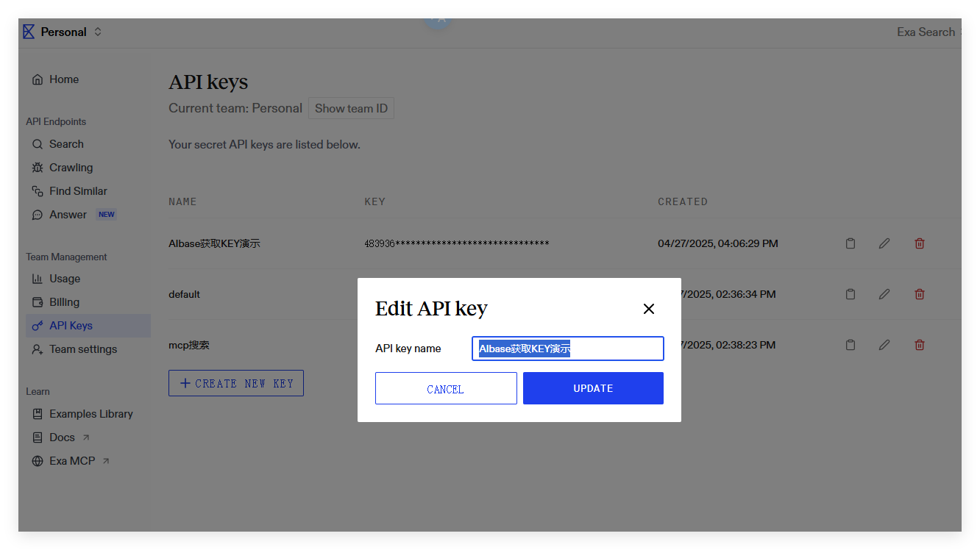Edit the AIbase获取KEY演示 key name
The height and width of the screenshot is (550, 980).
point(884,243)
